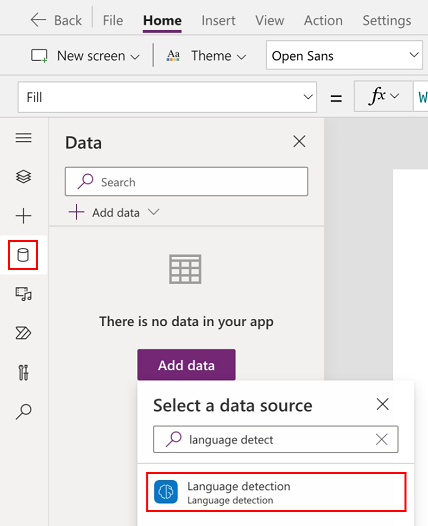This screenshot has height=526, width=428.
Task: Expand the Theme dropdown
Action: click(x=206, y=56)
